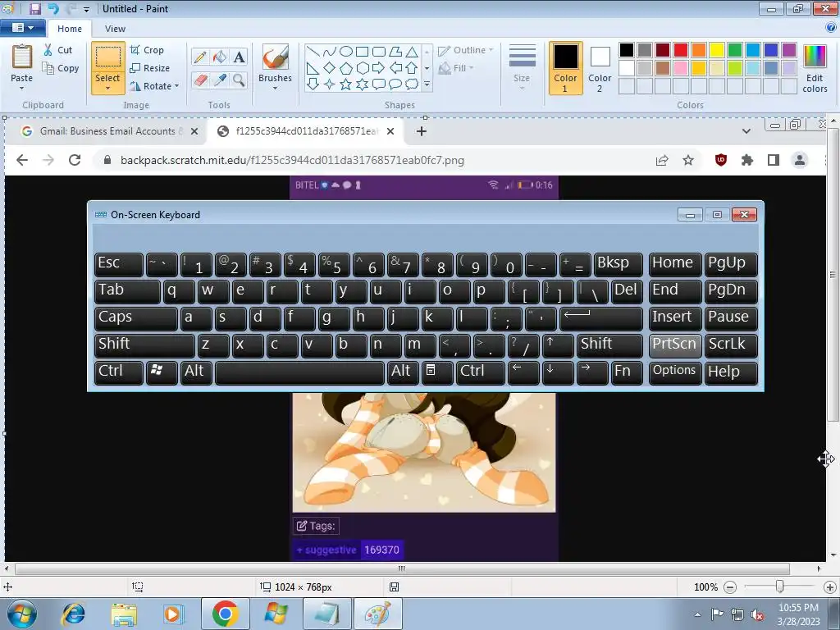Open the Size dropdown
The width and height of the screenshot is (840, 630).
pyautogui.click(x=522, y=69)
